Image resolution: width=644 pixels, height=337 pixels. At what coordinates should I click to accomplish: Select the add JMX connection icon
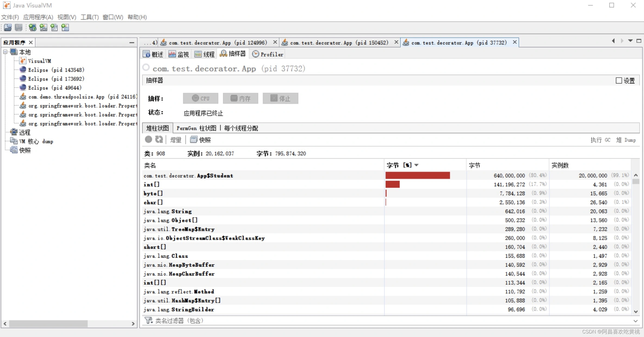[44, 27]
